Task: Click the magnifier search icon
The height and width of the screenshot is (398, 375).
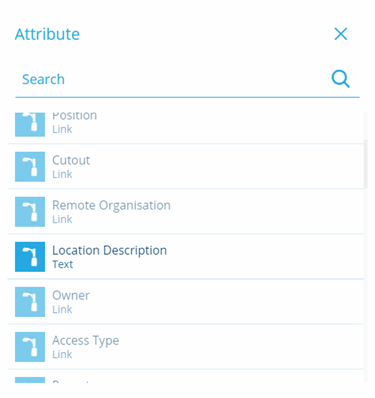Action: pyautogui.click(x=340, y=79)
